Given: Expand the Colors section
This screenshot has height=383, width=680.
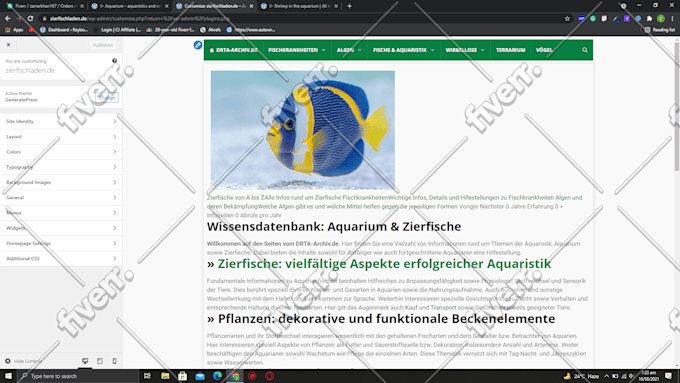Looking at the screenshot, I should 61,152.
